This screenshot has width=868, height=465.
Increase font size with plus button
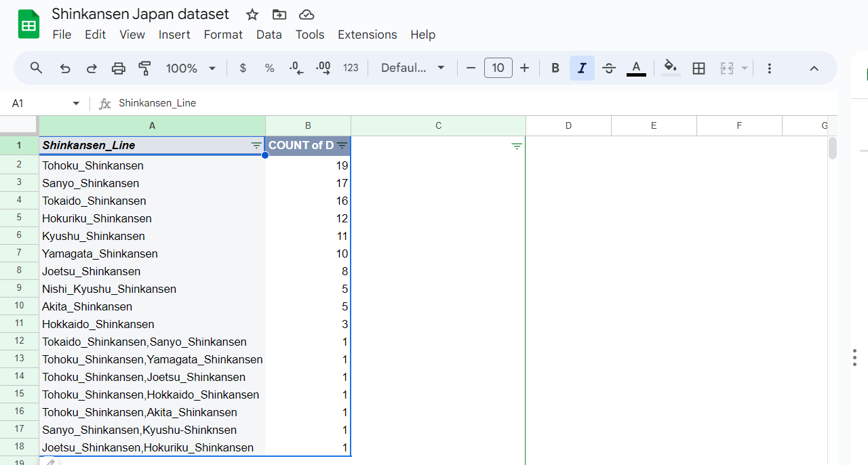click(524, 68)
